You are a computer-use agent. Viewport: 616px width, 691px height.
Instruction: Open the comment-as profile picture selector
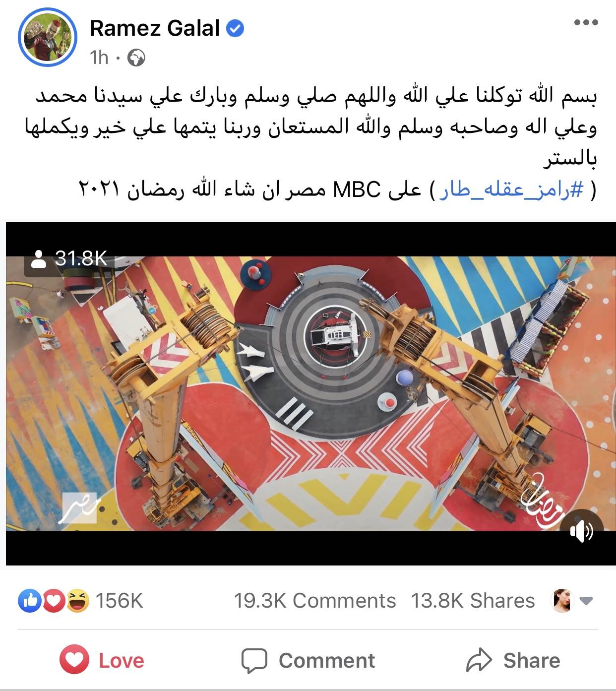563,601
